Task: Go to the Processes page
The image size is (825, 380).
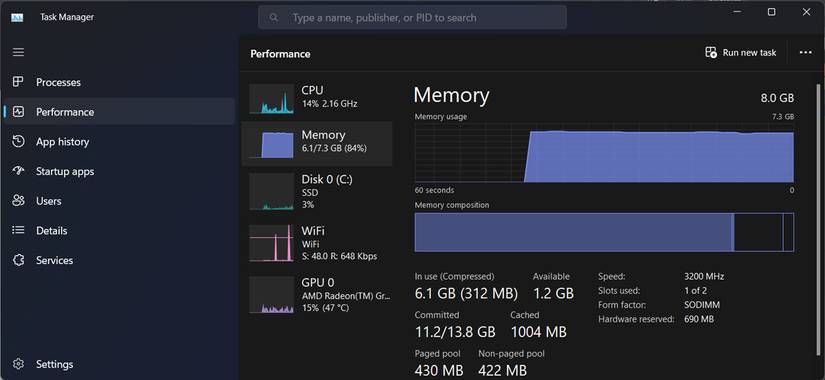Action: click(119, 82)
